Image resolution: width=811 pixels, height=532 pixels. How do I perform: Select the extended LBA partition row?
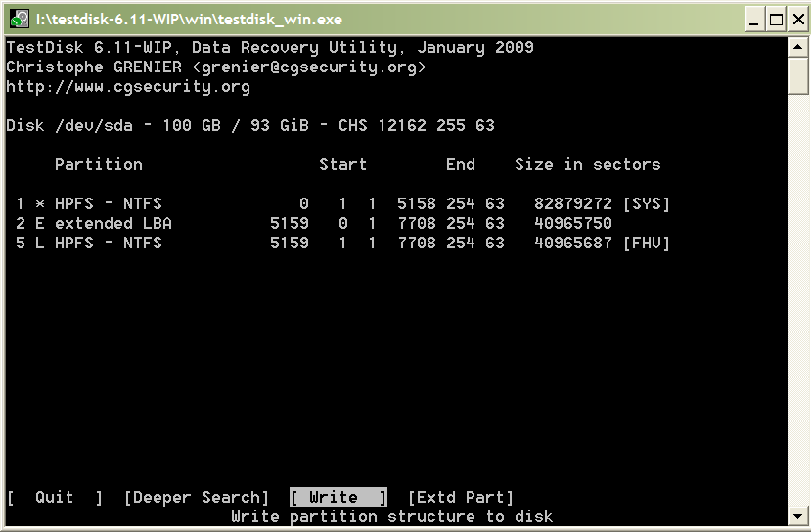(x=313, y=223)
